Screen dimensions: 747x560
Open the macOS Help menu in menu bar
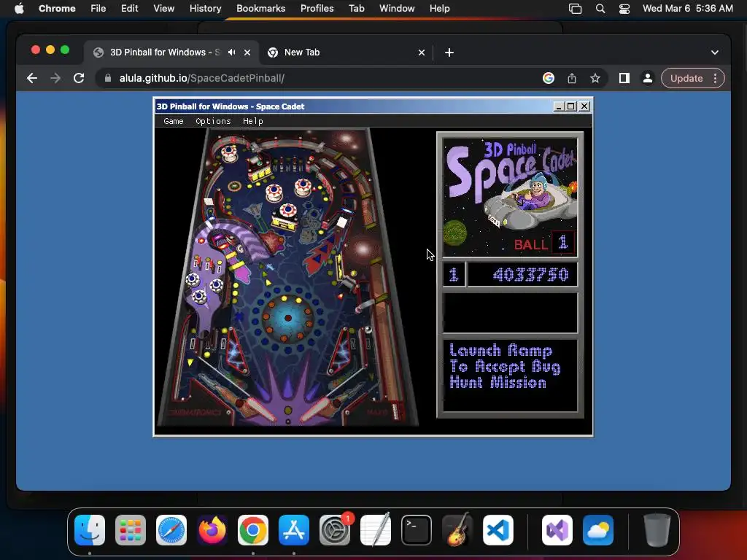pos(439,9)
